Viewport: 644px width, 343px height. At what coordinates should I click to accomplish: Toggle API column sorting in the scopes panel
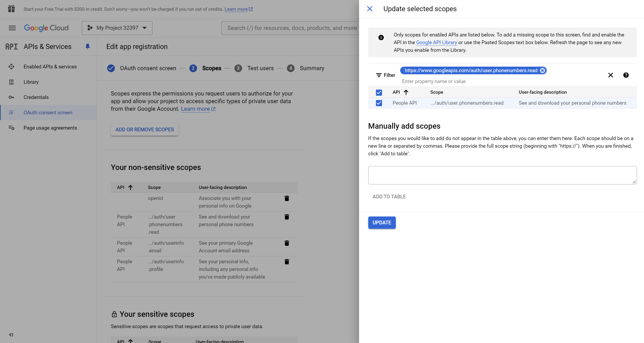[x=406, y=92]
